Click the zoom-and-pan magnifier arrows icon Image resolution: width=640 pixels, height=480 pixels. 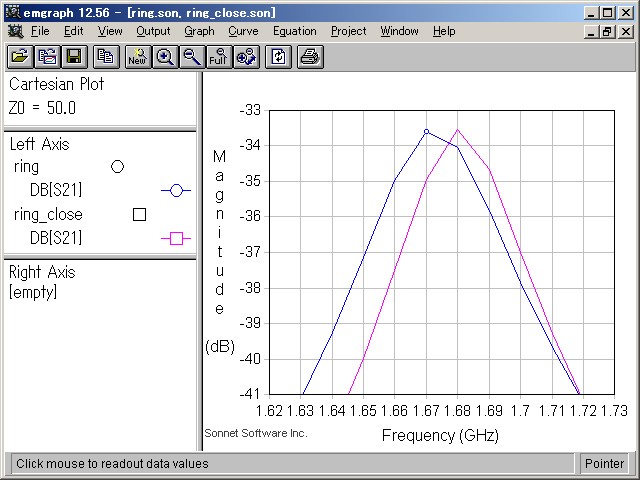[246, 57]
